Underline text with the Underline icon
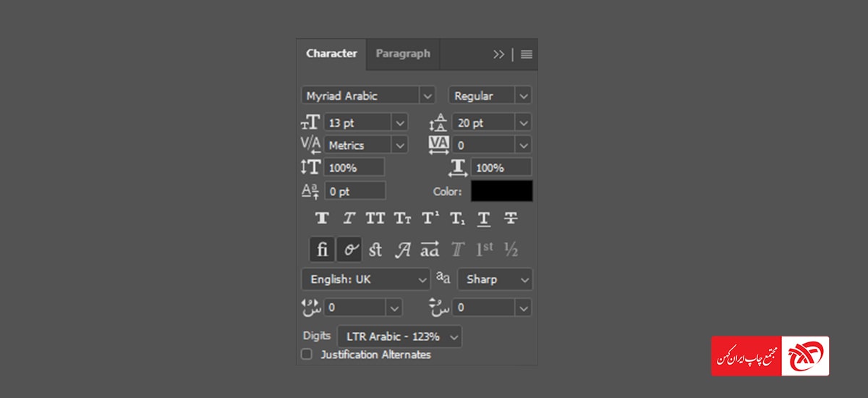 pos(484,218)
